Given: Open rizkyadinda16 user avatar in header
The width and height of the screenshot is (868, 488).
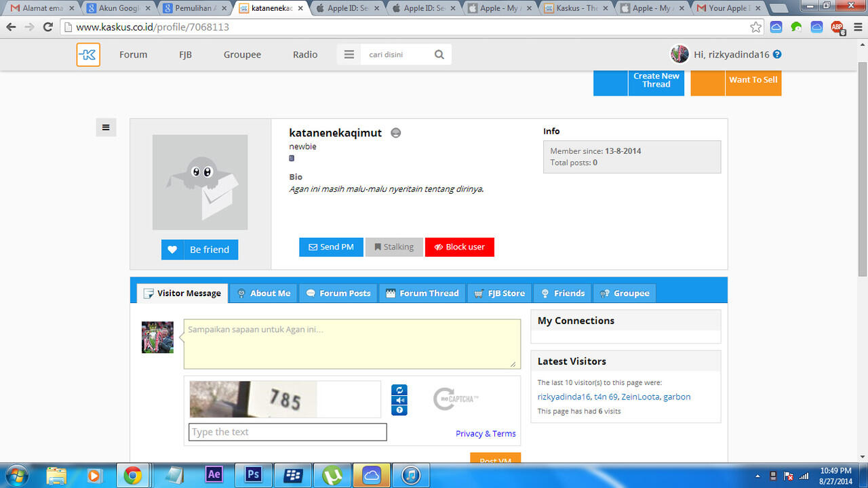Looking at the screenshot, I should [679, 54].
